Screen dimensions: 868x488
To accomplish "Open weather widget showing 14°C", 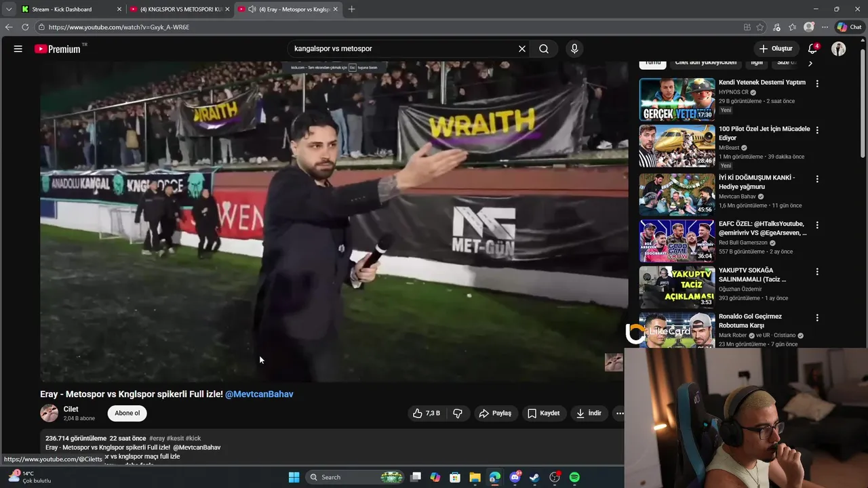I will 28,477.
